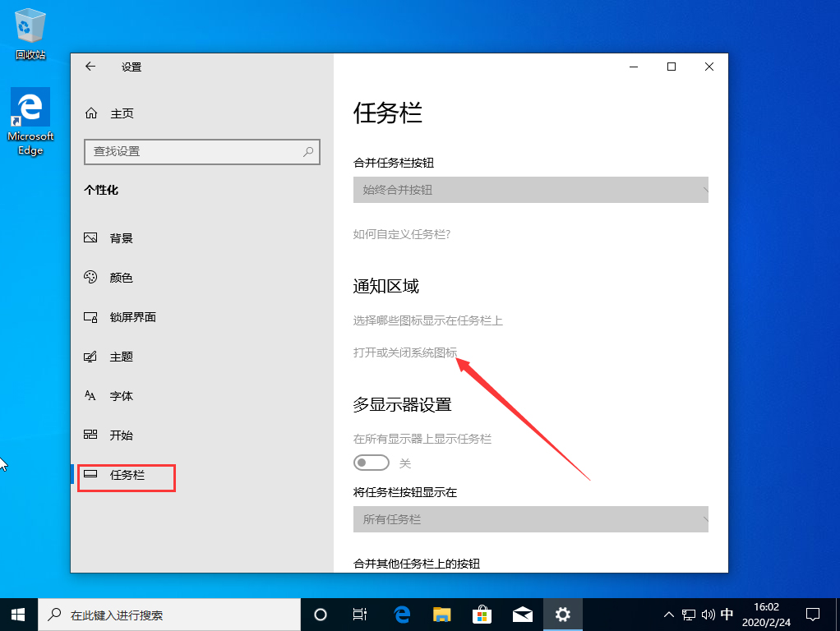The width and height of the screenshot is (840, 631).
Task: Click the 查找设置 search field
Action: pos(201,152)
